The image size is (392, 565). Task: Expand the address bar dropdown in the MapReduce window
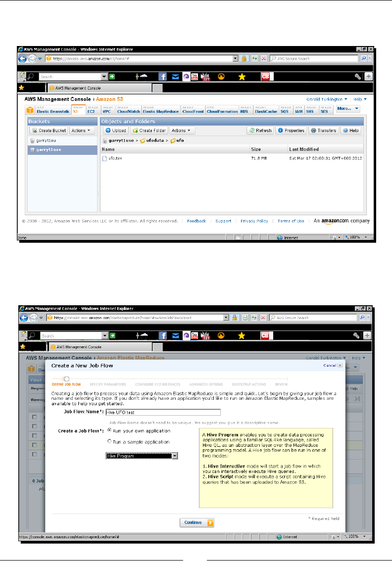coord(226,318)
